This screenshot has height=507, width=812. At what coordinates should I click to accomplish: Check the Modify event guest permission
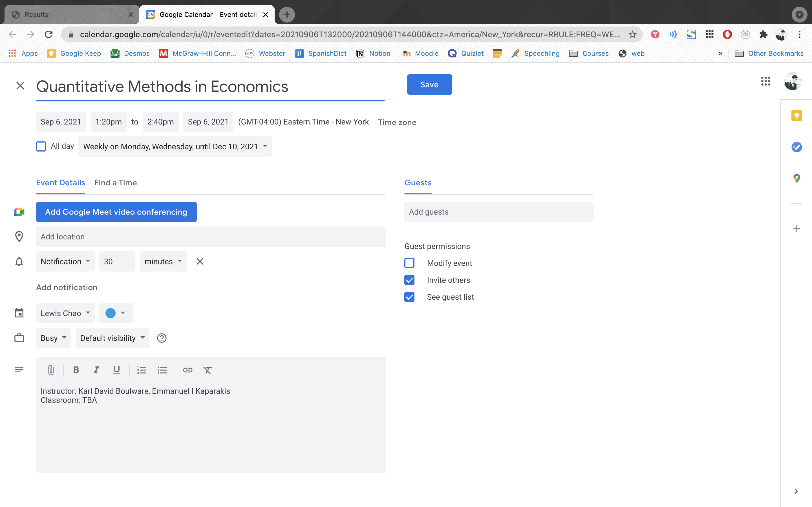point(409,263)
